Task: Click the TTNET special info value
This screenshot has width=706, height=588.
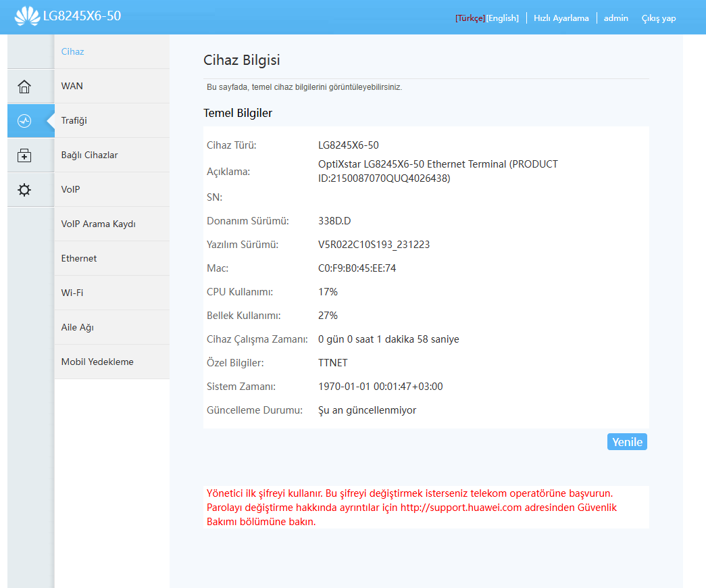Action: [333, 363]
